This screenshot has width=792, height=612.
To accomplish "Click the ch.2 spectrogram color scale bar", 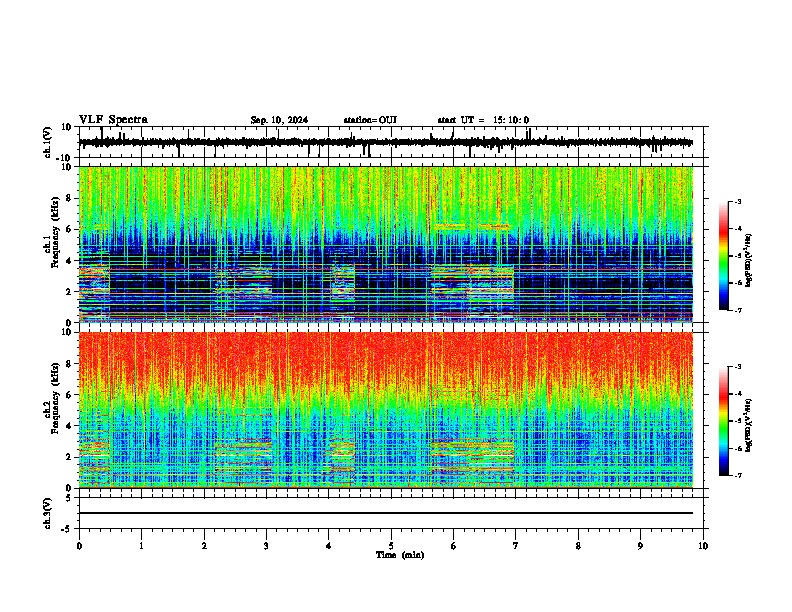I will click(x=724, y=421).
